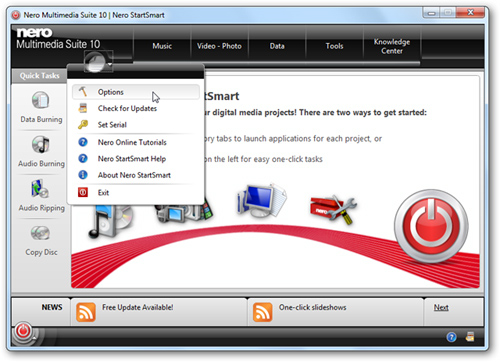
Task: Click the question icon beside Nero Online Tutorials
Action: click(83, 142)
